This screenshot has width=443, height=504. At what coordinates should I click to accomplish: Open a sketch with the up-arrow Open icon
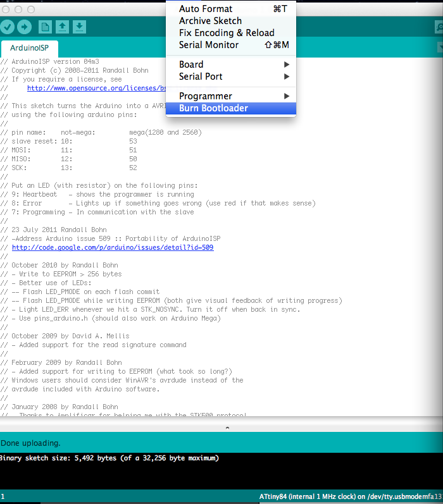coord(62,27)
